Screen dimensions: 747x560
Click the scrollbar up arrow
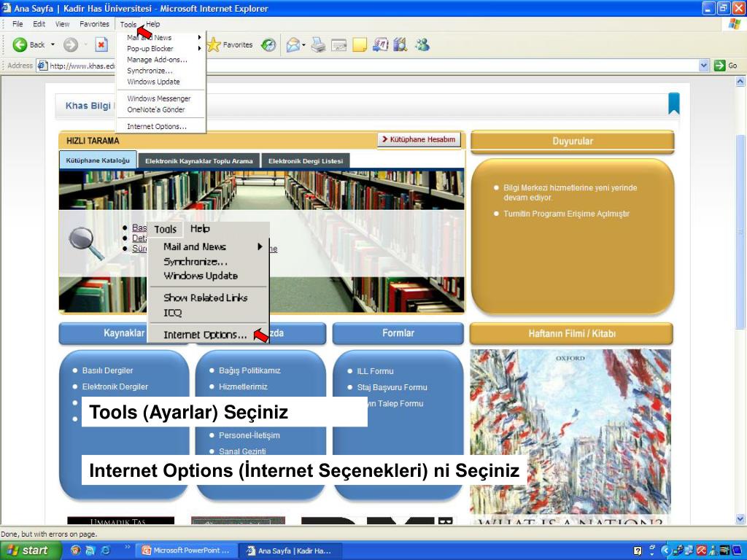[x=740, y=82]
